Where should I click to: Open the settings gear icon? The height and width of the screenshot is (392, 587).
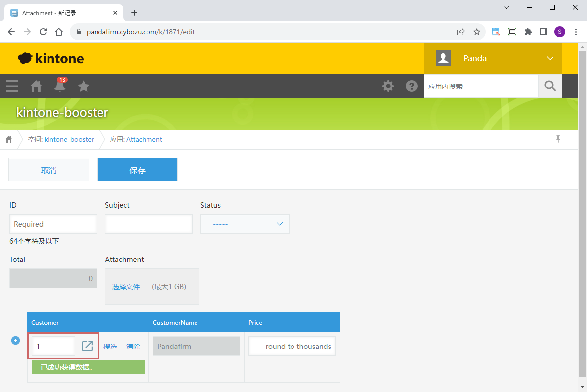pos(388,86)
